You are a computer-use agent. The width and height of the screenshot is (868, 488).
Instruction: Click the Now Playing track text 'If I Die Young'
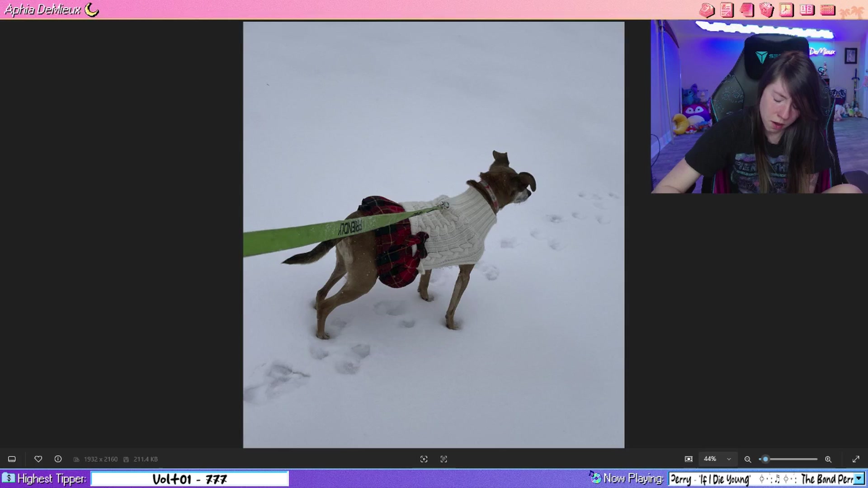coord(725,479)
